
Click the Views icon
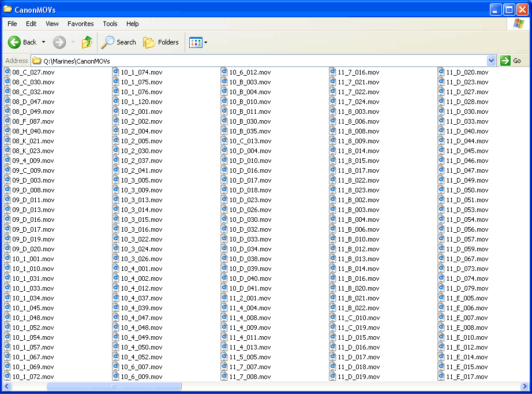click(196, 42)
